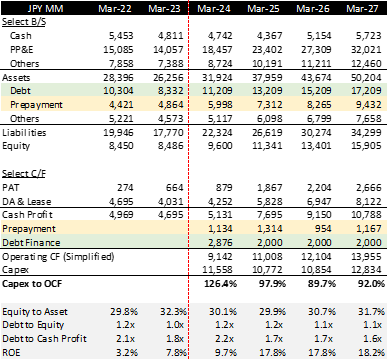Screen dimensions: 388x360
Task: Select the Capex row label
Action: point(15,270)
